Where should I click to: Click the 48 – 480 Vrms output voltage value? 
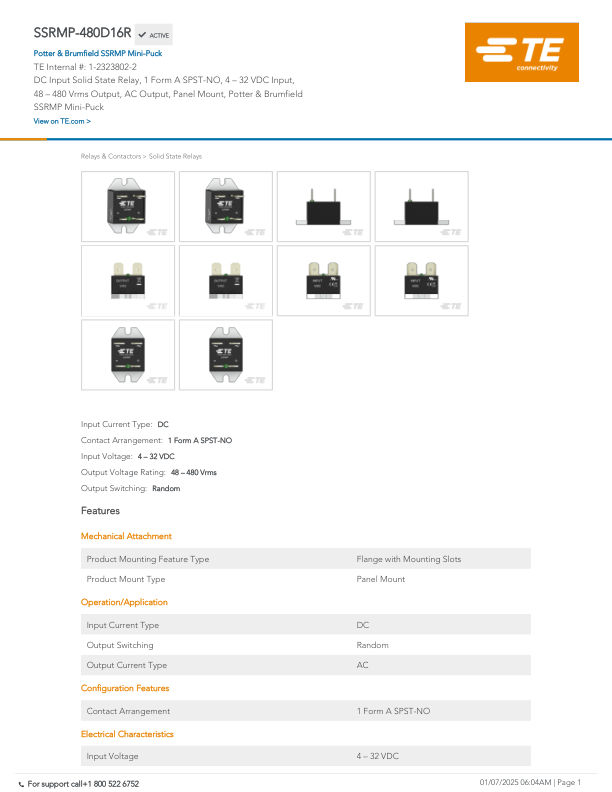coord(194,472)
